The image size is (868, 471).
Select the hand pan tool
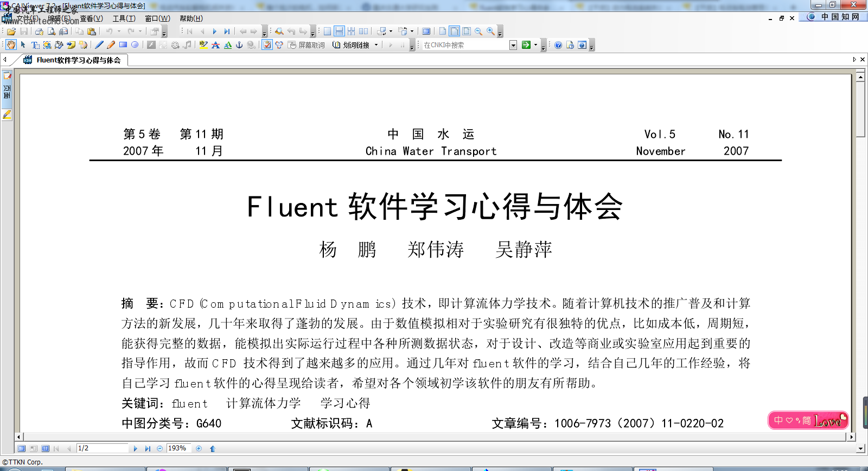(11, 45)
